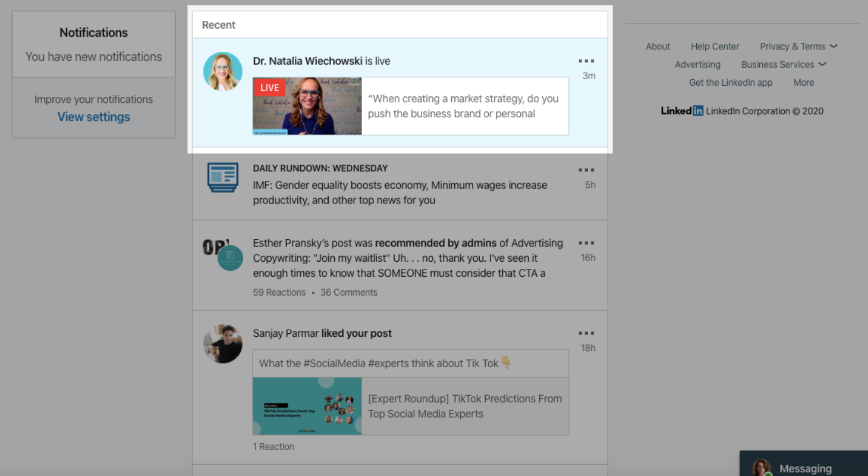Open the live video quote text card
The width and height of the screenshot is (868, 476).
coord(465,106)
